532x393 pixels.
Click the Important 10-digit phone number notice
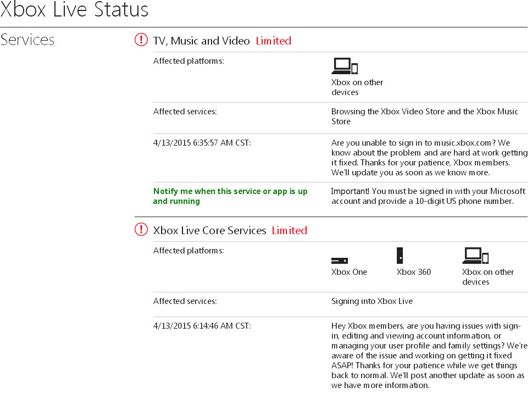point(428,196)
